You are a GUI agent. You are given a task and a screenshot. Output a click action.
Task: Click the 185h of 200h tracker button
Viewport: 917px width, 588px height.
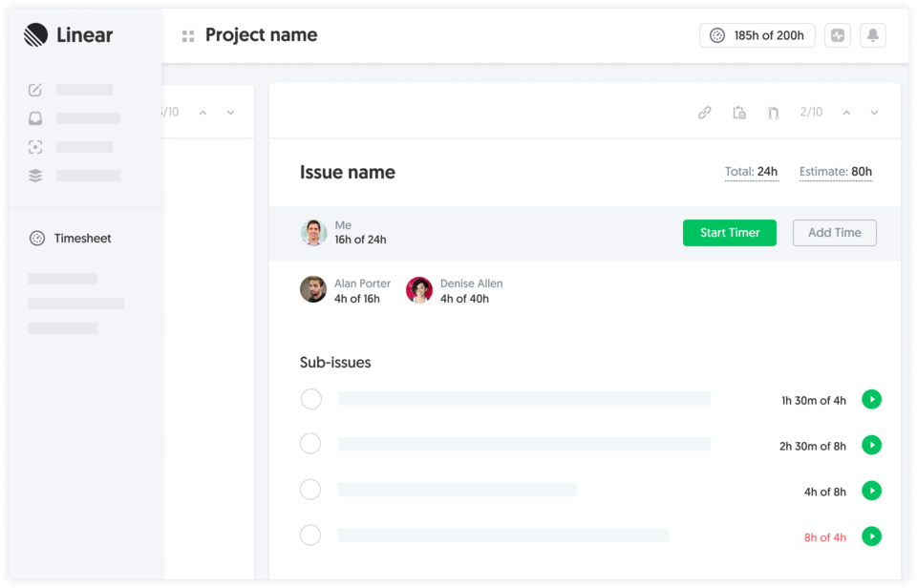coord(757,35)
